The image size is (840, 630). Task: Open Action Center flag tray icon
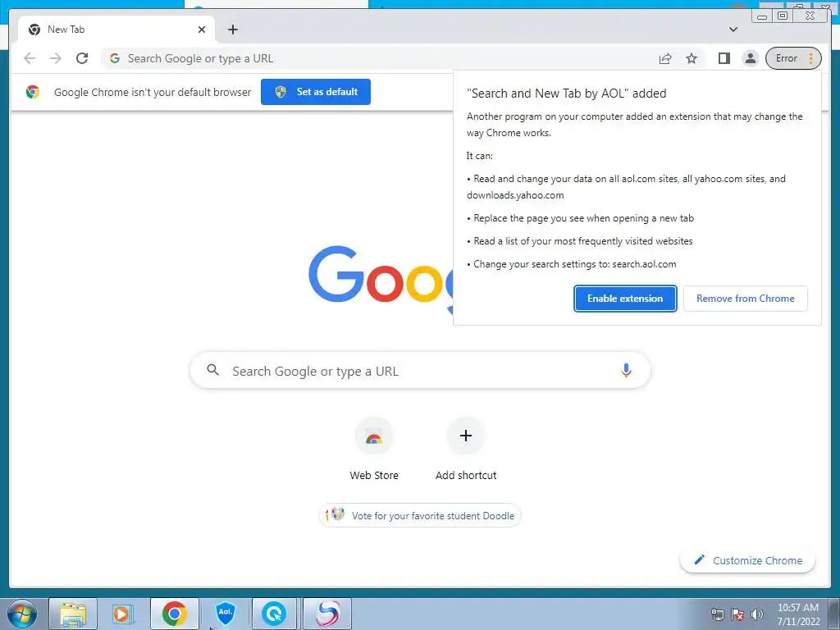[x=737, y=614]
